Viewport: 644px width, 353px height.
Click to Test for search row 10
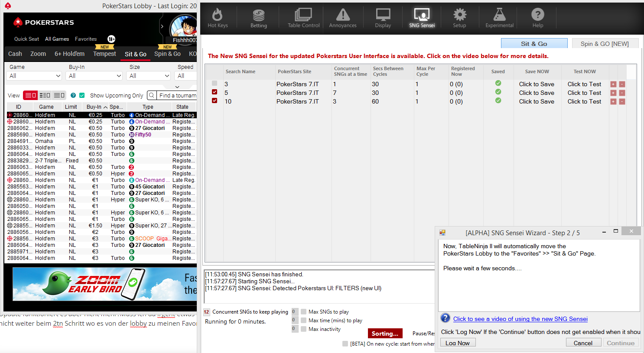(x=584, y=101)
